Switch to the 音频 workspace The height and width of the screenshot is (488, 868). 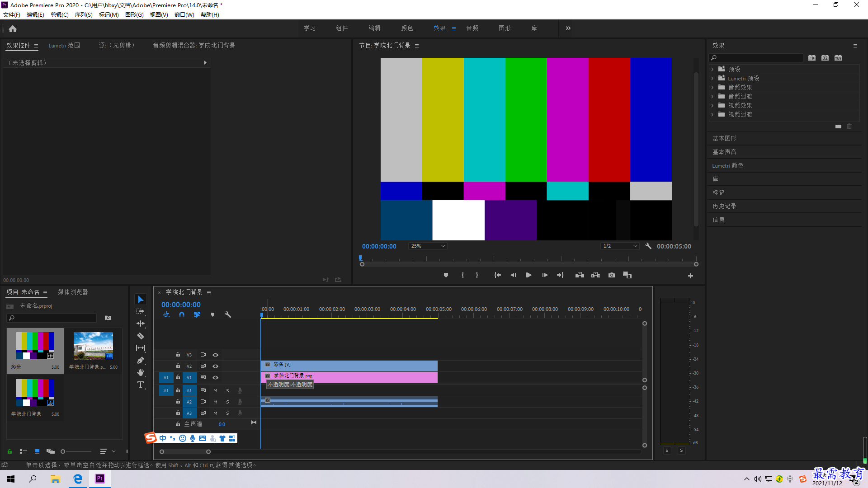(472, 28)
